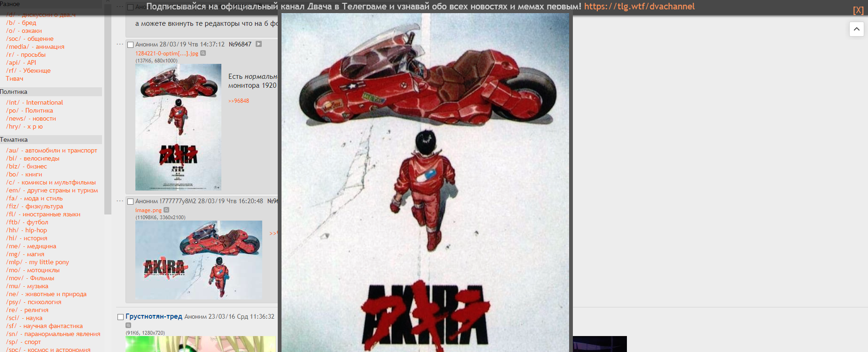Expand the wide Akira wallpaper thumbnail
This screenshot has height=352, width=868.
click(x=199, y=260)
